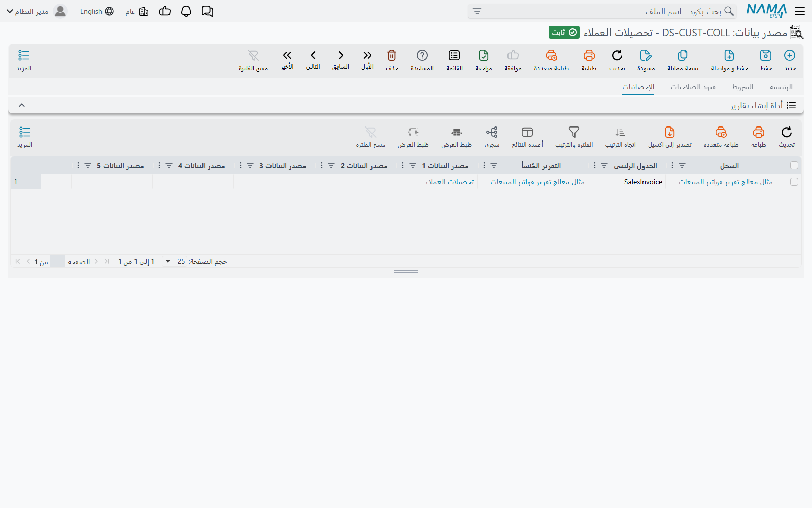The image size is (812, 508).
Task: Go to الأول (First) record
Action: (367, 55)
